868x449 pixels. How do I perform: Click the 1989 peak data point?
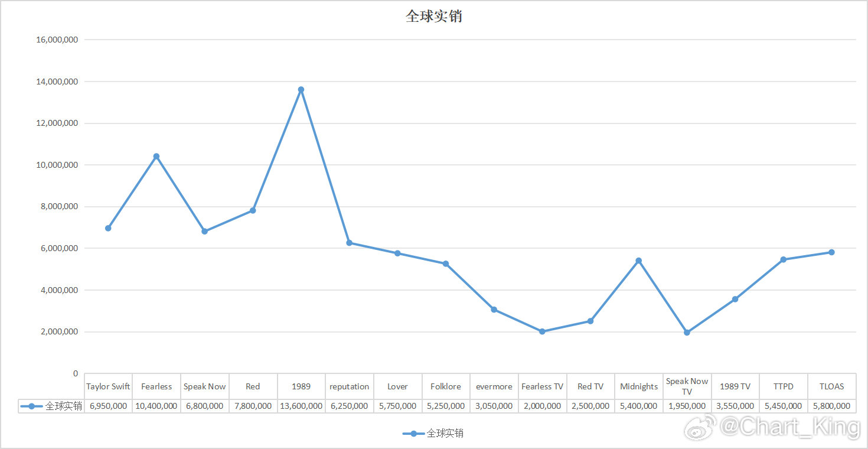click(301, 90)
